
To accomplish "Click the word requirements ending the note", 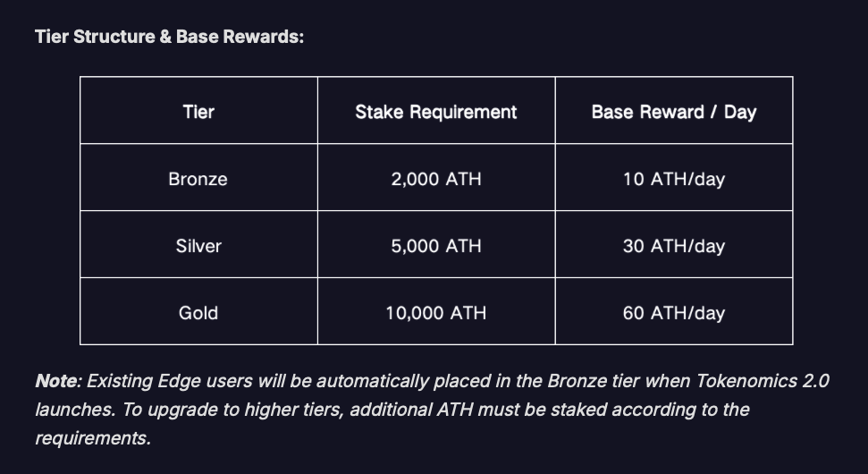I will point(93,438).
